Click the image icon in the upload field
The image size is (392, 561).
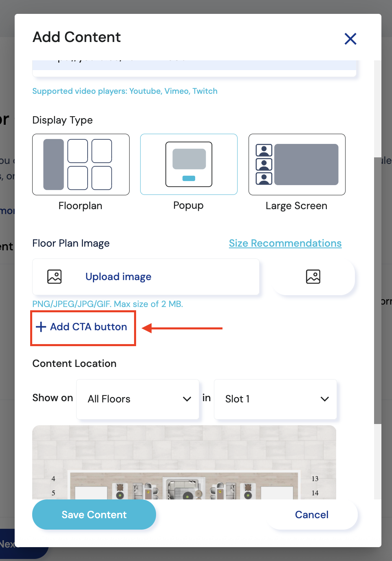point(54,277)
